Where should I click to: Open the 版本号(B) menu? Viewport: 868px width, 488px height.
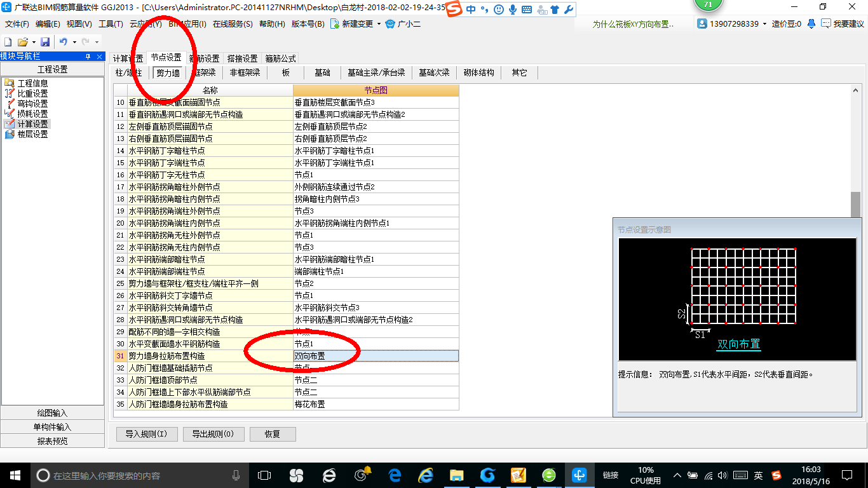308,24
